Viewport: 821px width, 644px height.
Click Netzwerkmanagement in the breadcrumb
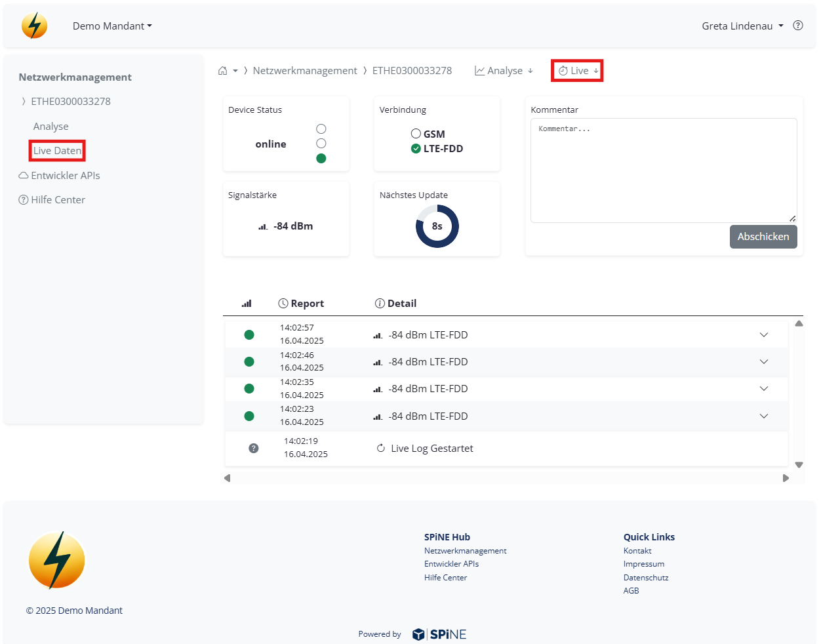point(305,71)
